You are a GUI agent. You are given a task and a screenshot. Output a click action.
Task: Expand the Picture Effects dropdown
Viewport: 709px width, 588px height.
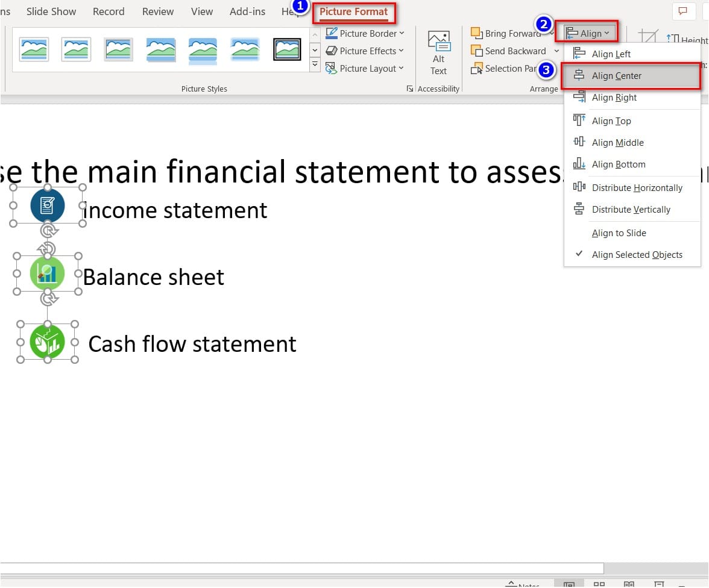click(x=365, y=51)
